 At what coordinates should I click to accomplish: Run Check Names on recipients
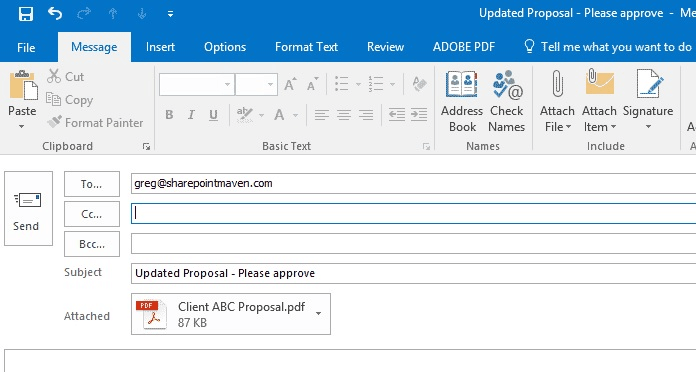[x=506, y=101]
